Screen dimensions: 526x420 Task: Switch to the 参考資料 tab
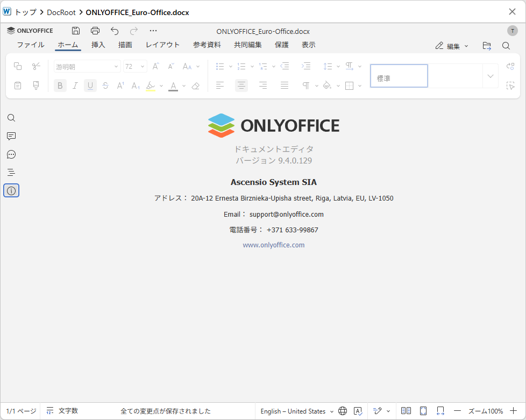coord(207,45)
